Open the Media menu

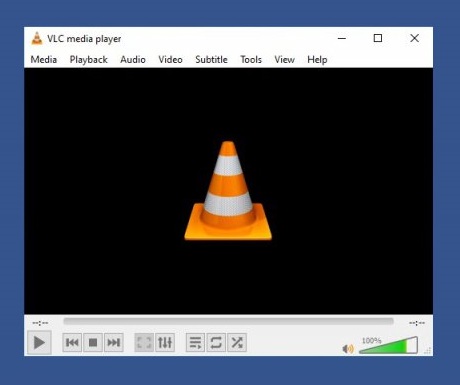[44, 60]
